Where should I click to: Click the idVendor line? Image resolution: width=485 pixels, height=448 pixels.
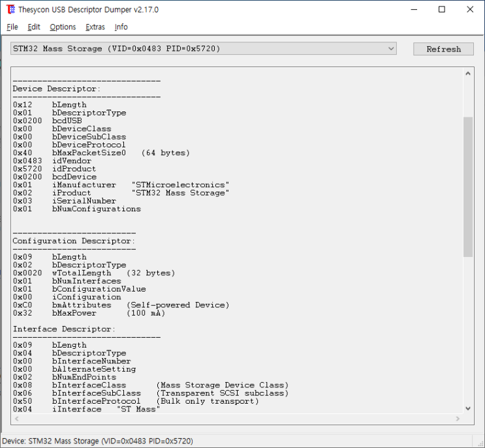coord(52,161)
